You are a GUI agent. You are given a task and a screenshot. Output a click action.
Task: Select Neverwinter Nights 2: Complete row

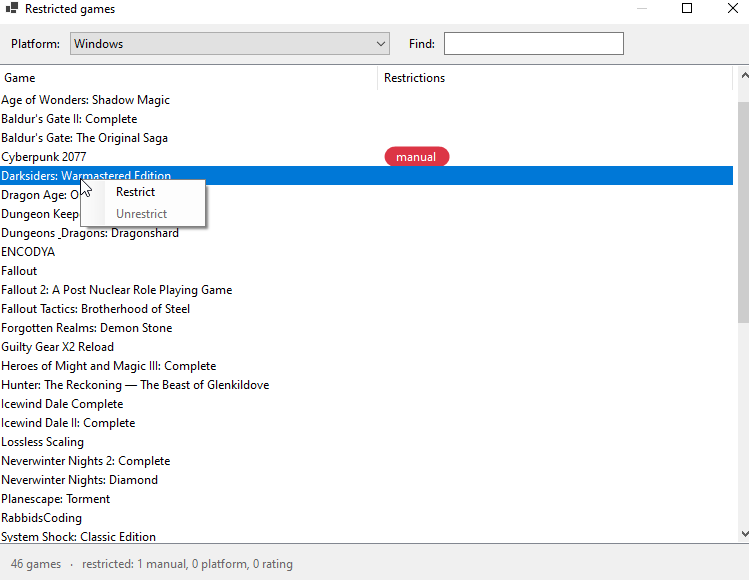[366, 461]
